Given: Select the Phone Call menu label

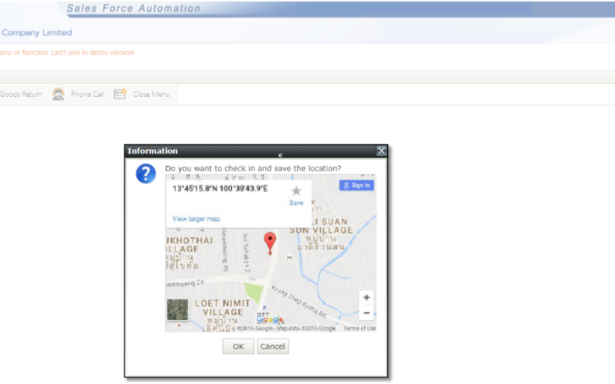Looking at the screenshot, I should pos(87,94).
